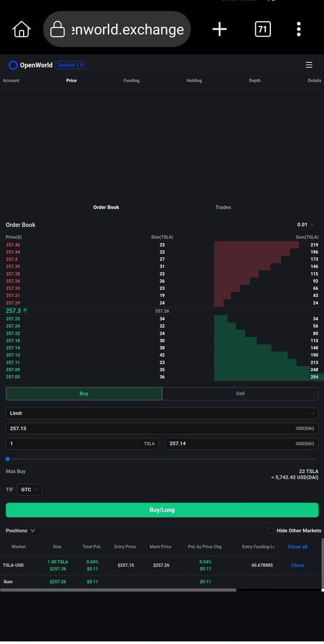Click the entry funding value 60.678885
324x644 pixels.
pos(262,565)
